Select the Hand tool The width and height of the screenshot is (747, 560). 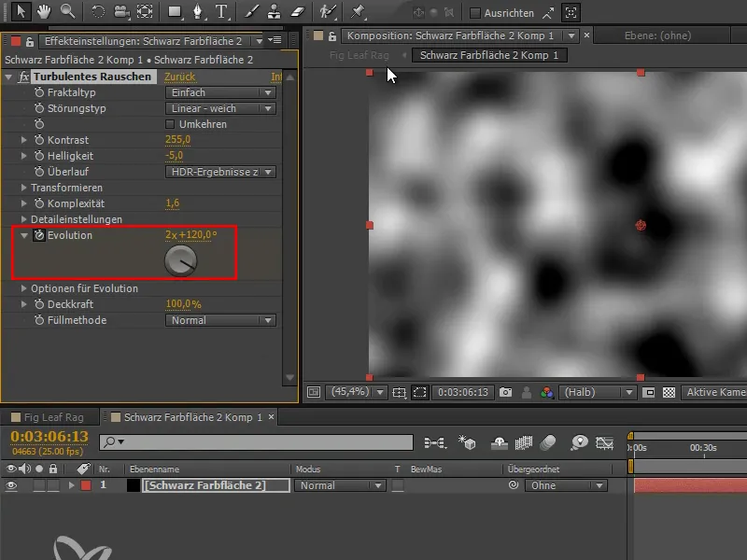[x=44, y=11]
